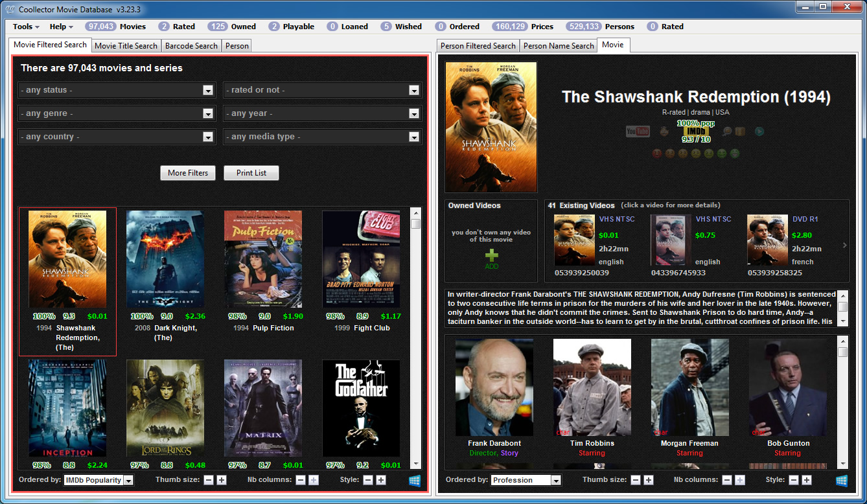
Task: Click the cardboard box icon
Action: coord(740,132)
